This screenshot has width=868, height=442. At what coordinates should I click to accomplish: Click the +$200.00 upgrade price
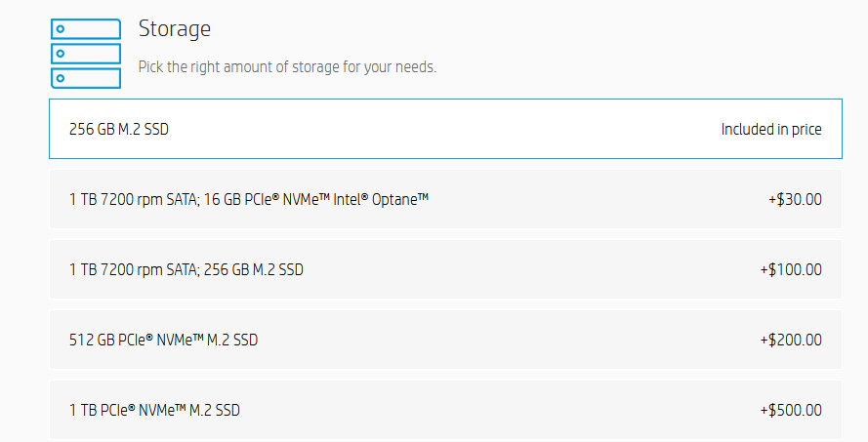[791, 340]
